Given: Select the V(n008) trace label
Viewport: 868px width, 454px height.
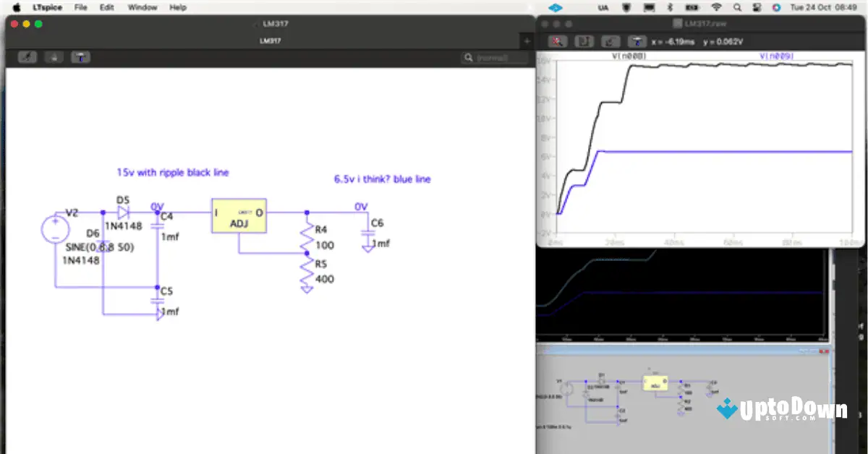Looking at the screenshot, I should click(x=629, y=56).
